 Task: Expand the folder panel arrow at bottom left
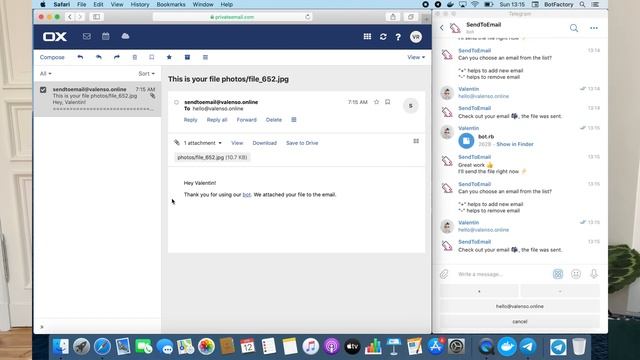pyautogui.click(x=42, y=327)
